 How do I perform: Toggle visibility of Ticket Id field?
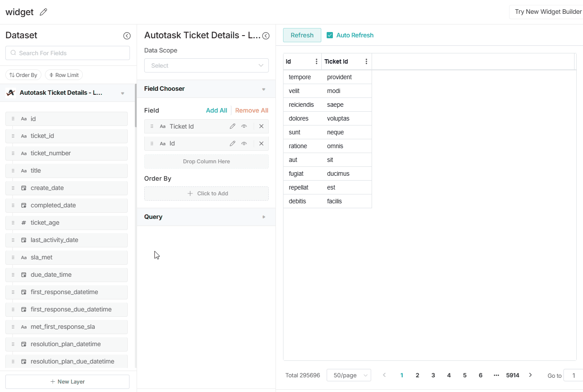[x=244, y=126]
